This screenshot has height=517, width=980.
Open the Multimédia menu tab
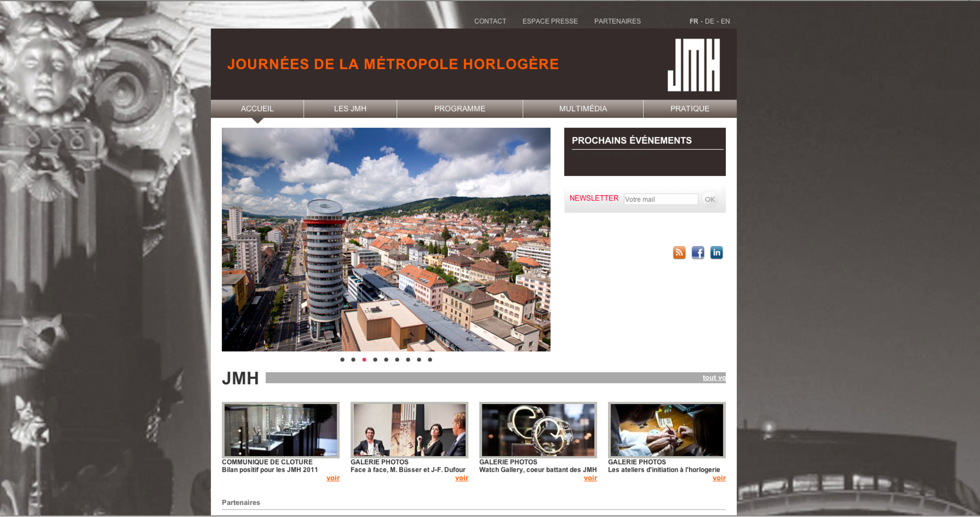click(583, 109)
